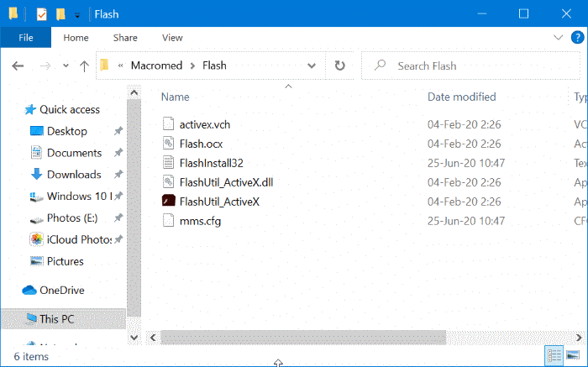Click the pin icon next to iCloud Photos
588x367 pixels.
(x=118, y=239)
